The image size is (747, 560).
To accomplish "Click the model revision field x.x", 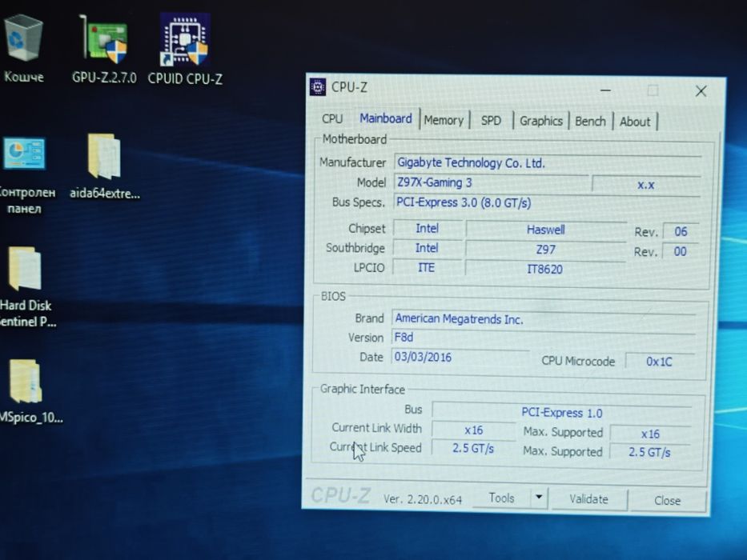I will [645, 184].
